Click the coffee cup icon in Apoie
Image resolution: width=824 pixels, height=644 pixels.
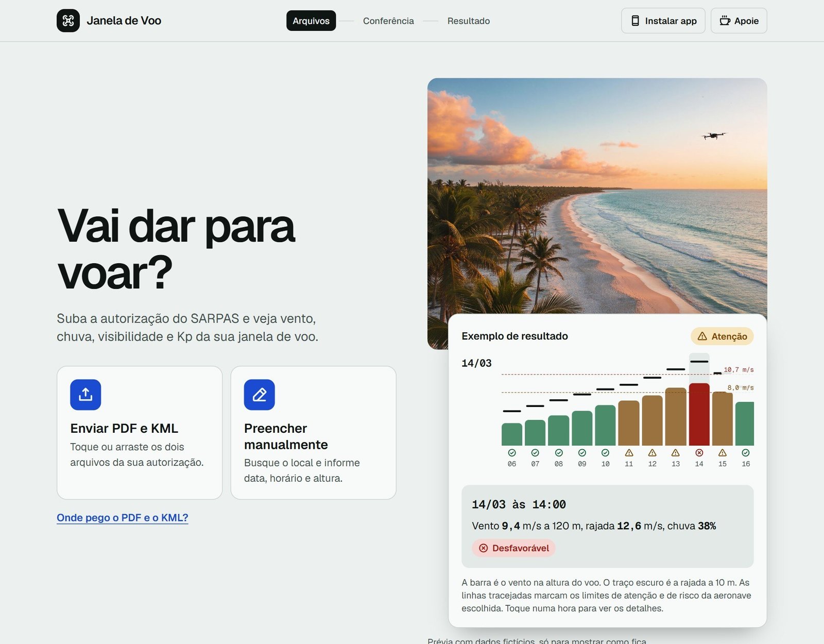pos(725,21)
